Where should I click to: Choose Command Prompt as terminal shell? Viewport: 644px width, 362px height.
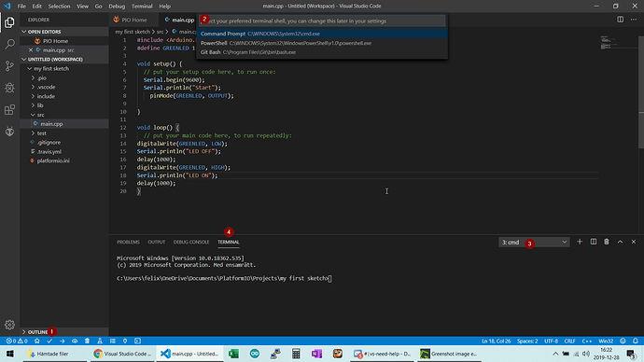[x=322, y=34]
